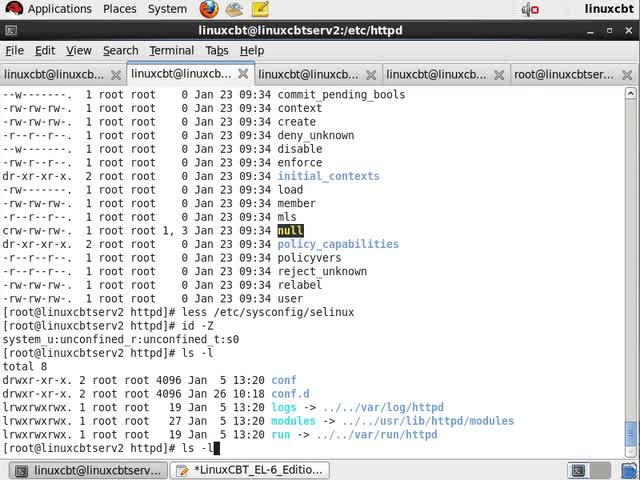
Task: Click the second workspace in switcher
Action: tap(600, 471)
